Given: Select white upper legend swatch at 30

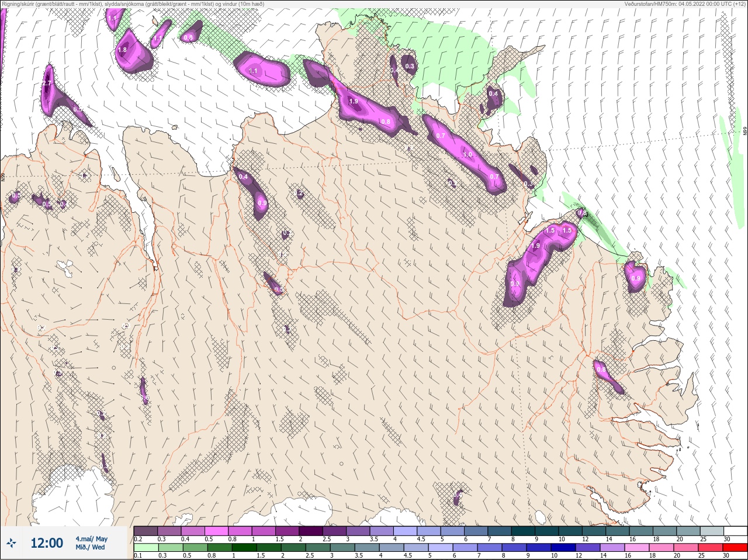Looking at the screenshot, I should 736,531.
